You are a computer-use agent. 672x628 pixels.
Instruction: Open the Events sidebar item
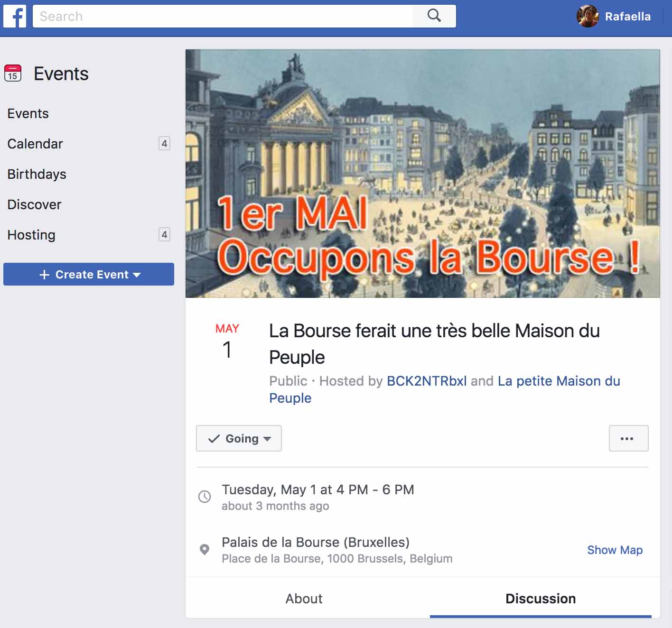[28, 113]
